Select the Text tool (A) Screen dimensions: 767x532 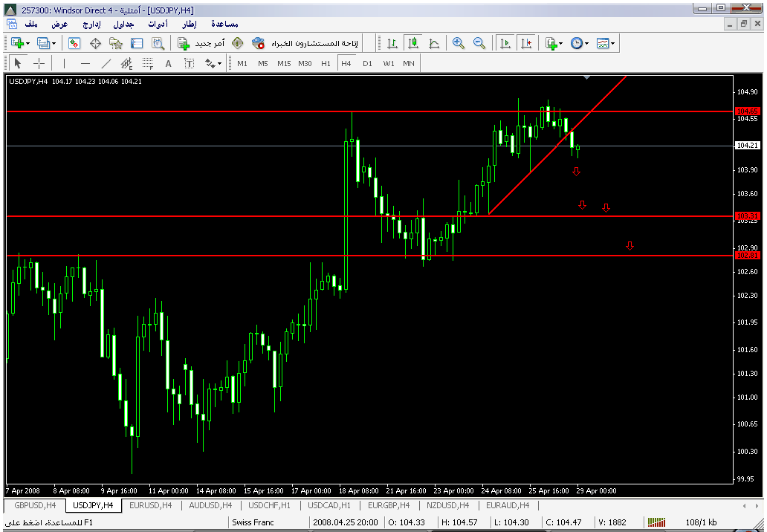[x=168, y=63]
